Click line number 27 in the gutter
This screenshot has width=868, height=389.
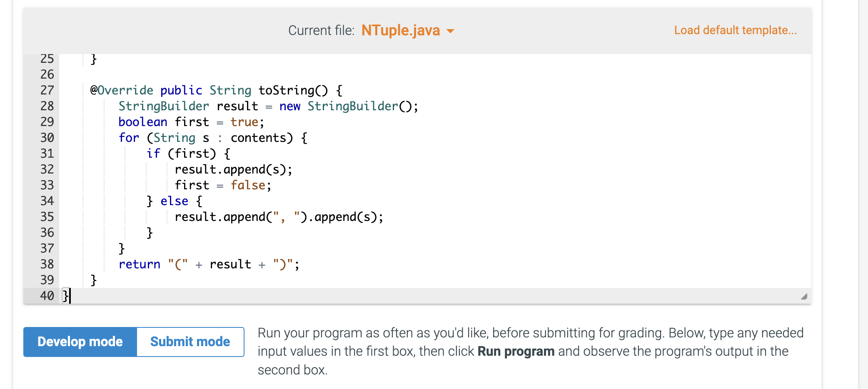coord(47,90)
